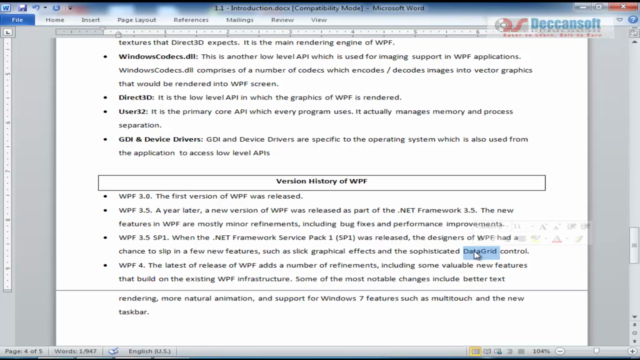Click the highlighted word DataGrid
The width and height of the screenshot is (640, 360).
[480, 251]
